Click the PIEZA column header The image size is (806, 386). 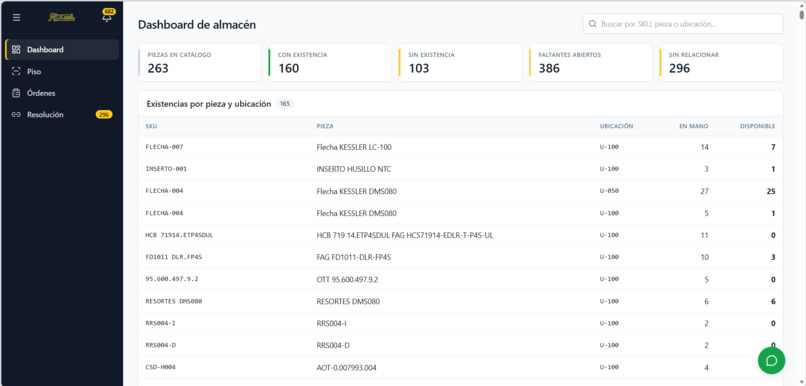coord(325,126)
